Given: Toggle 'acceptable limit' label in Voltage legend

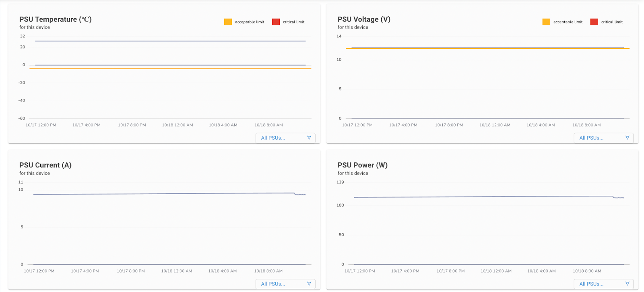Looking at the screenshot, I should 568,22.
